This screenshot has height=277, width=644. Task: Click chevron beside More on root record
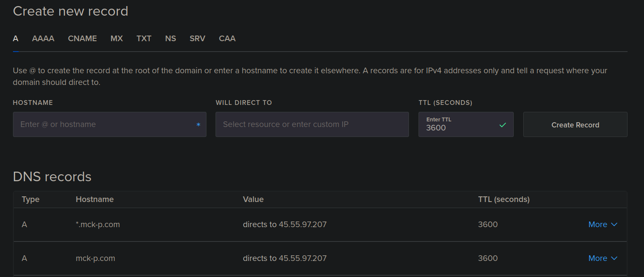614,258
